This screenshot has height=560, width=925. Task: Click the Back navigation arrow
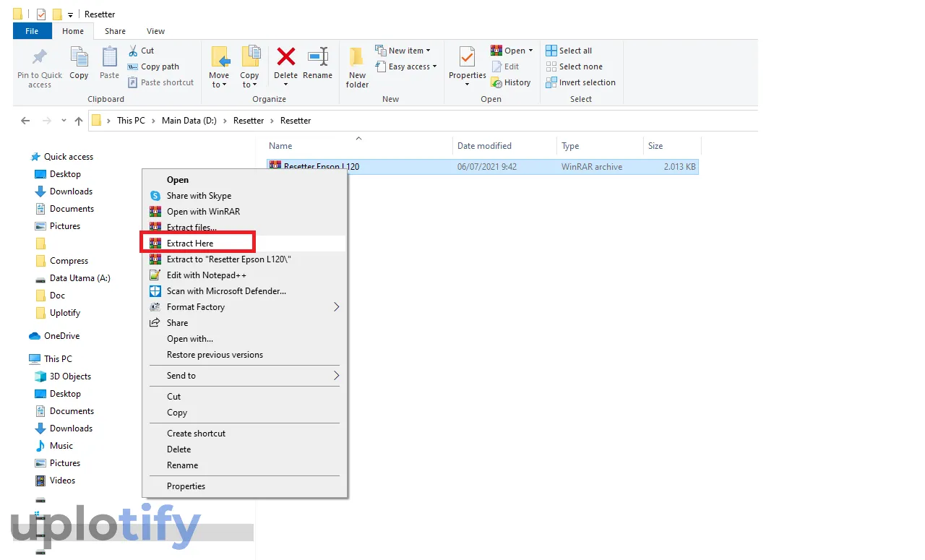coord(25,121)
